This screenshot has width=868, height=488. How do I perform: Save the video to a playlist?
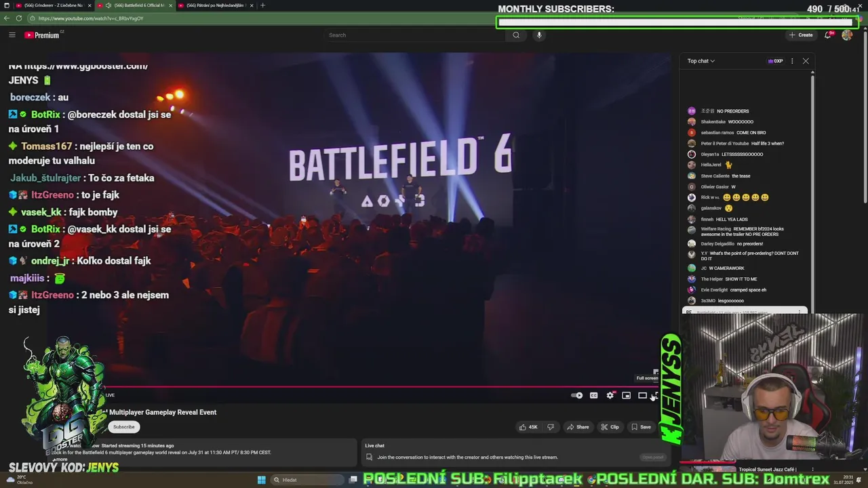point(641,427)
